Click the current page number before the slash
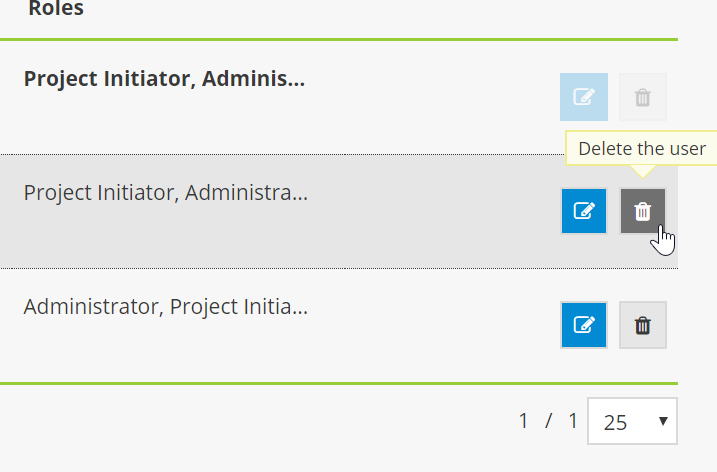This screenshot has height=472, width=717. pos(524,421)
